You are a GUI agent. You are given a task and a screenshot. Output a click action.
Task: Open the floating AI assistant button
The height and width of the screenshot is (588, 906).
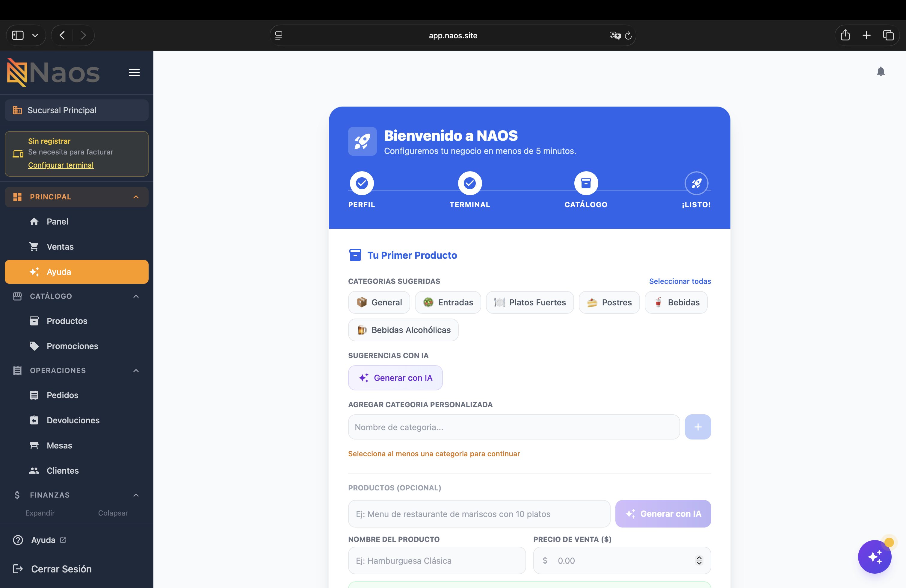click(x=875, y=557)
